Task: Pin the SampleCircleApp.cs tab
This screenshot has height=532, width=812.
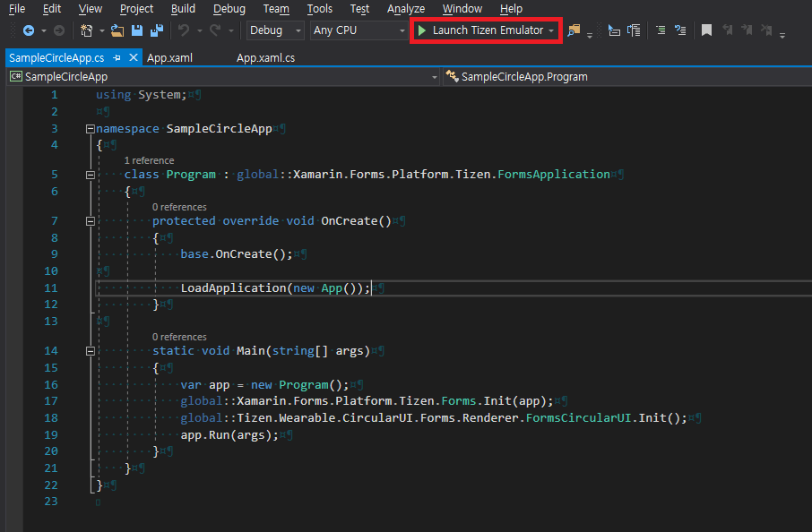Action: click(x=118, y=56)
